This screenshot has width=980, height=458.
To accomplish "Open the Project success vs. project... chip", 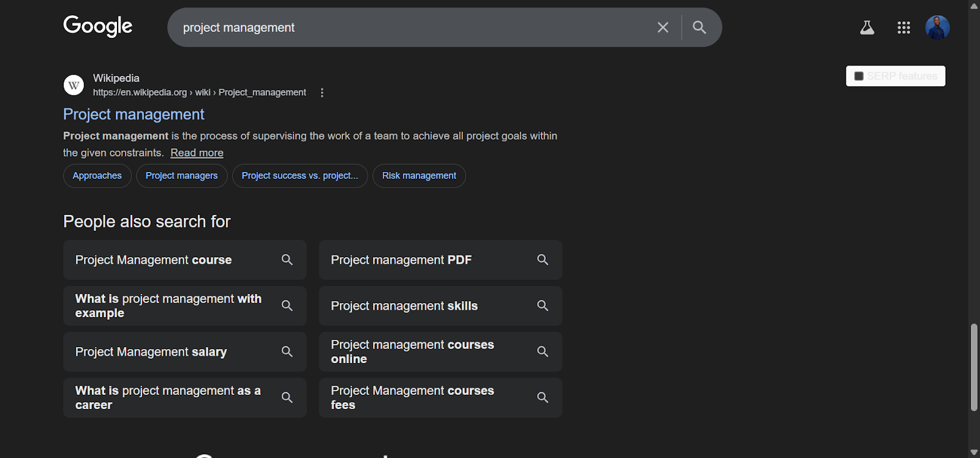I will tap(300, 176).
